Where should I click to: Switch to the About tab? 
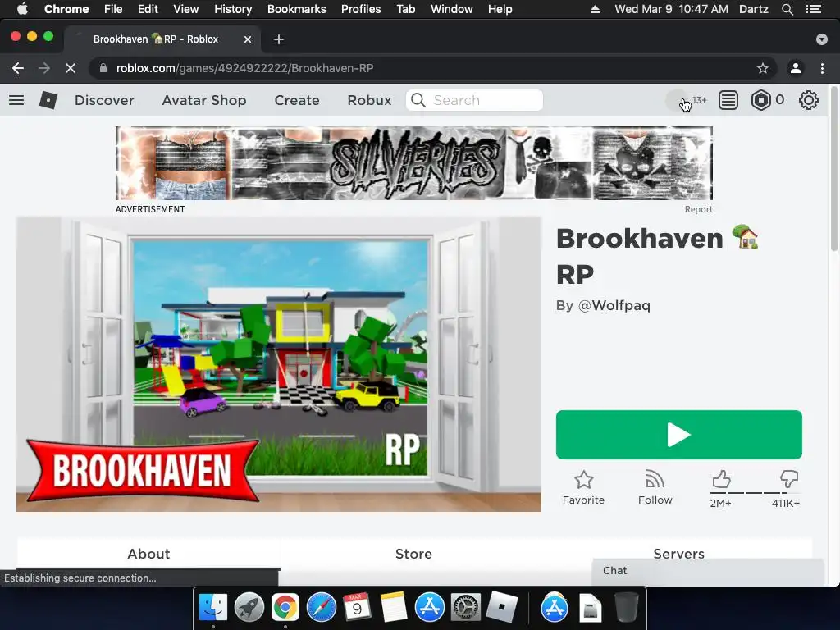pyautogui.click(x=149, y=554)
